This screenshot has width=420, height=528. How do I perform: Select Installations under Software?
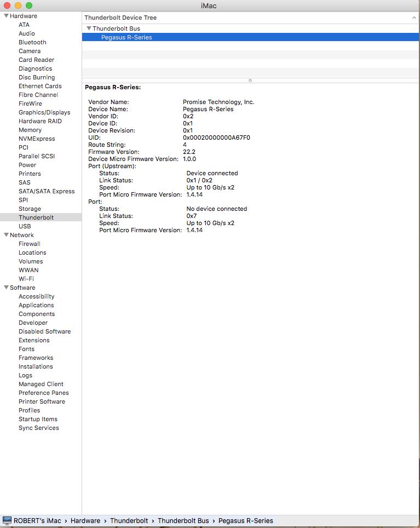coord(36,366)
